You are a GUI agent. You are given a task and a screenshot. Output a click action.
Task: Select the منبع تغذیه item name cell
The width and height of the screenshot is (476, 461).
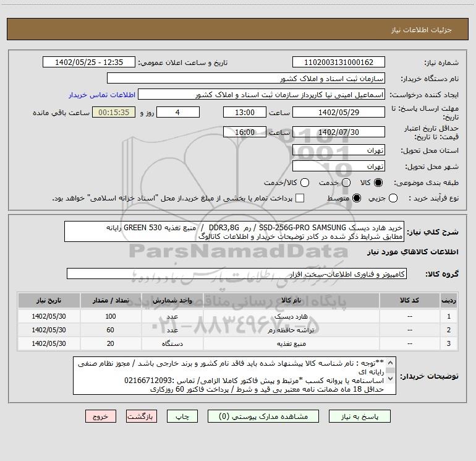pos(291,343)
